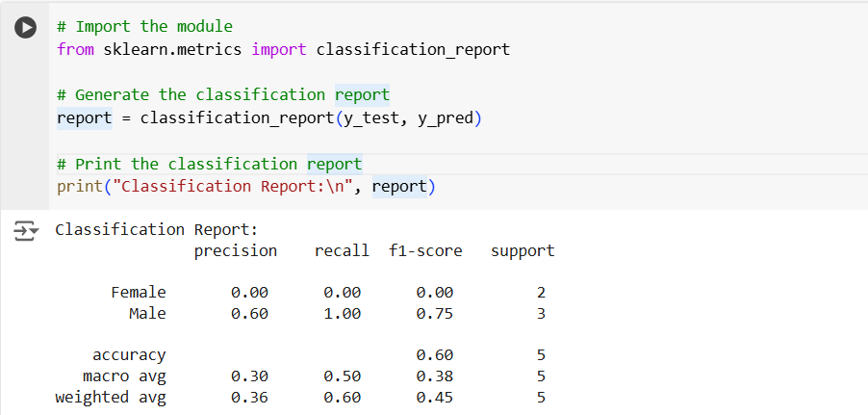Click the 'precision' column header in output
This screenshot has height=415, width=868.
[x=236, y=250]
